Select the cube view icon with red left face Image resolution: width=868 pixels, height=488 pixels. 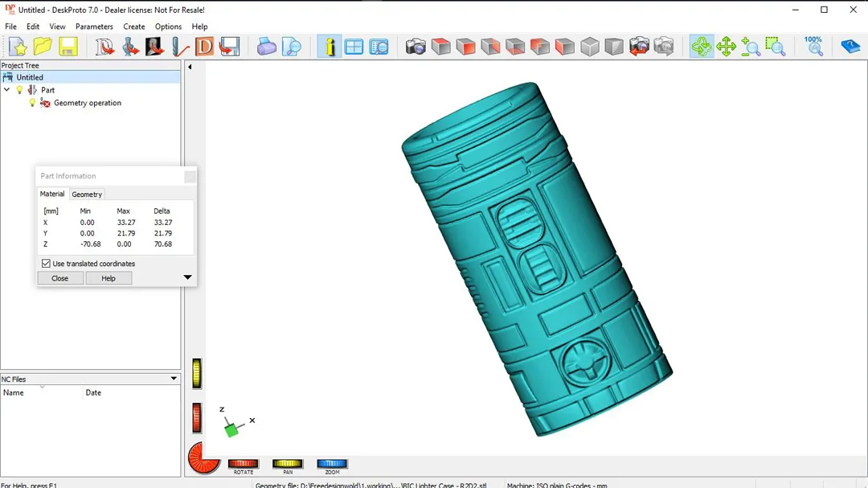[565, 47]
